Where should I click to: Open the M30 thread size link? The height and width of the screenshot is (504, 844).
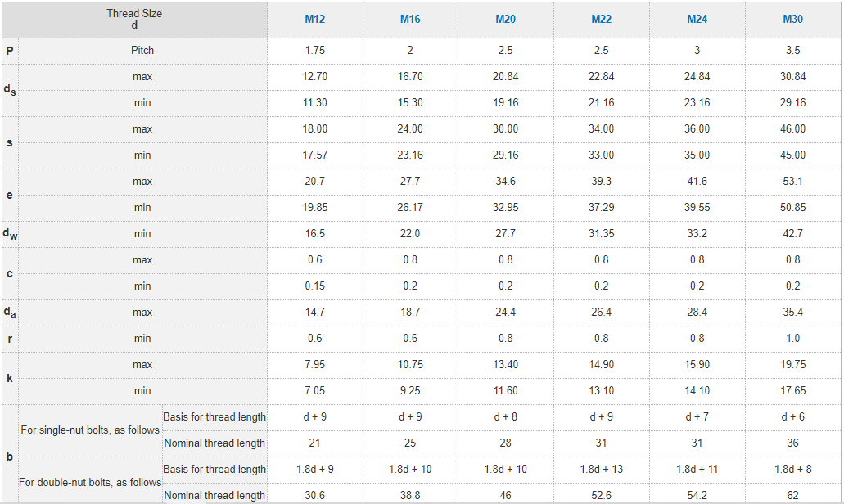(x=793, y=19)
